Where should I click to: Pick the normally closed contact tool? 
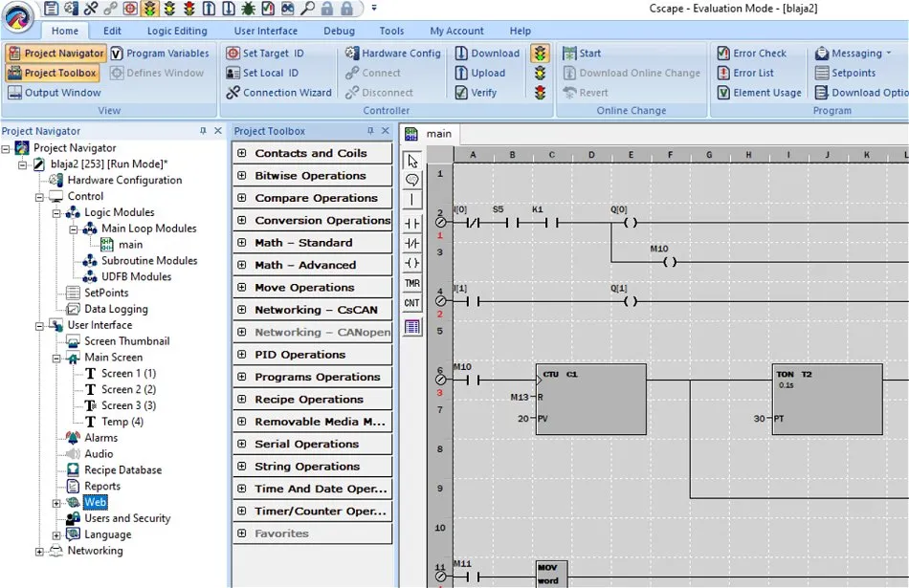[x=412, y=243]
